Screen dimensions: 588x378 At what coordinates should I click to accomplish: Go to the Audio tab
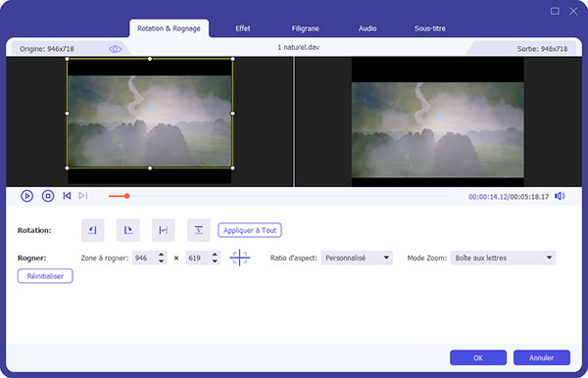click(367, 28)
